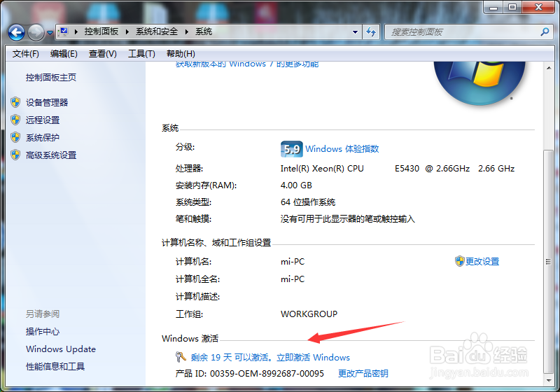
Task: Open the address bar history dropdown
Action: [355, 32]
